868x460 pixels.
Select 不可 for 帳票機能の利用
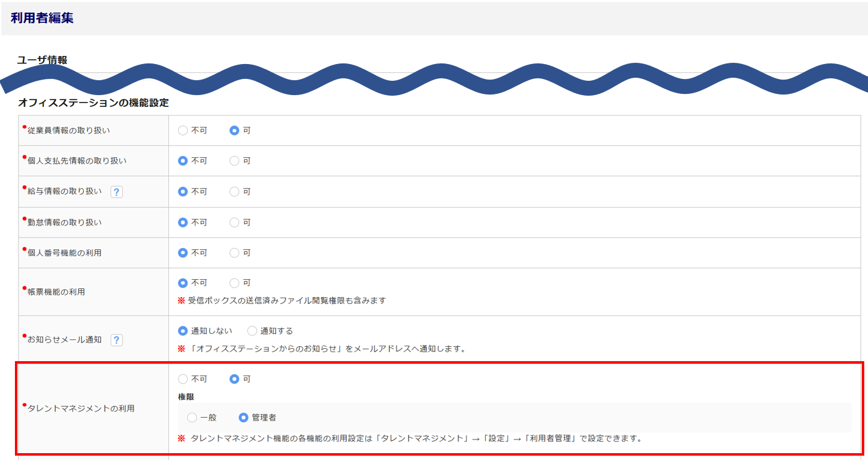[x=183, y=283]
